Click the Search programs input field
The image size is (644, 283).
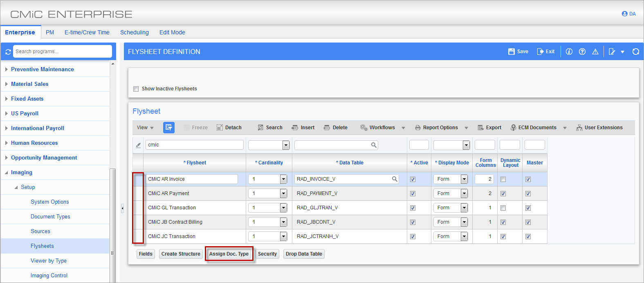62,52
